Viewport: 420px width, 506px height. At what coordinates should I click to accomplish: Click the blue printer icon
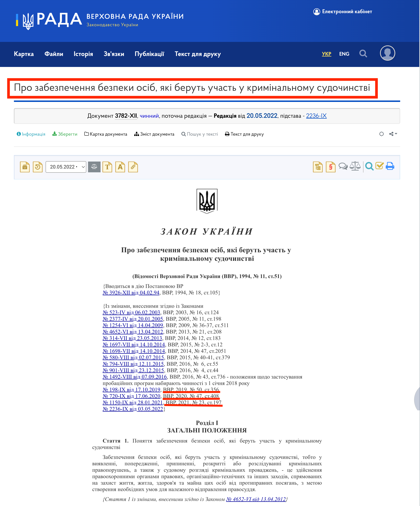pos(390,166)
